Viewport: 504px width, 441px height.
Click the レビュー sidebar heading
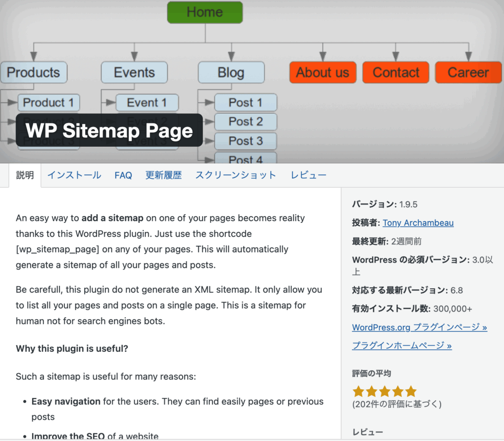coord(368,432)
